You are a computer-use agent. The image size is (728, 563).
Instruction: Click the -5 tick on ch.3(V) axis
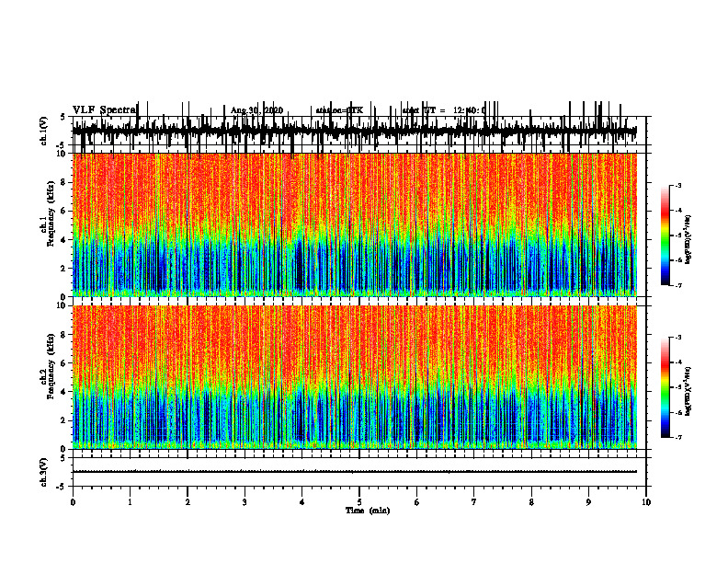coord(62,487)
